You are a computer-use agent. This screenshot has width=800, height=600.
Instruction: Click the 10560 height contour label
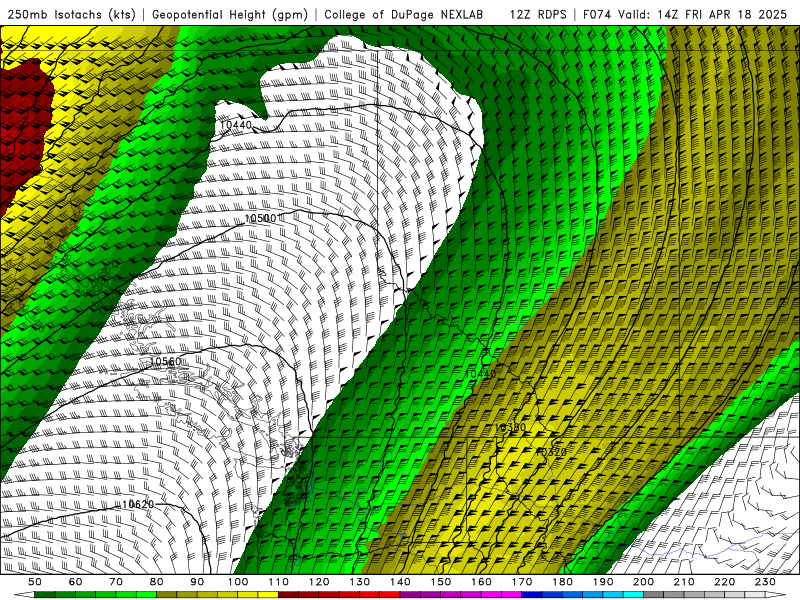[x=165, y=362]
